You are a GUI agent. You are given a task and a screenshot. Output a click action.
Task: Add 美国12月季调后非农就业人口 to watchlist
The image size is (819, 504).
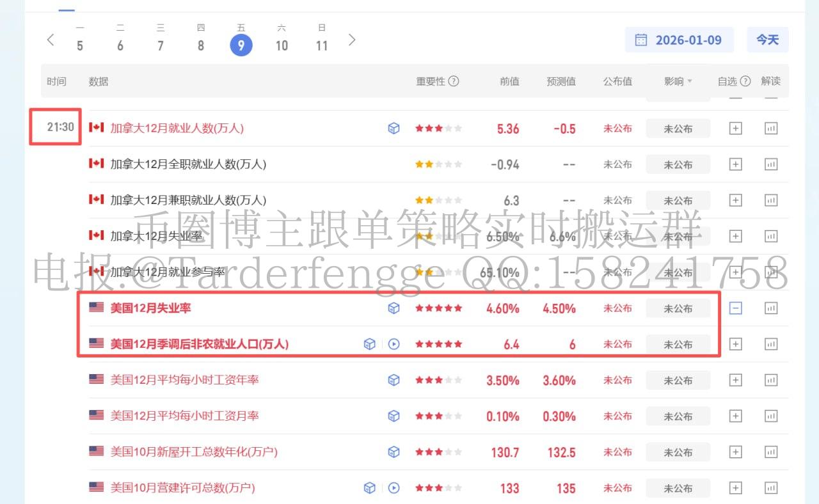pos(736,344)
